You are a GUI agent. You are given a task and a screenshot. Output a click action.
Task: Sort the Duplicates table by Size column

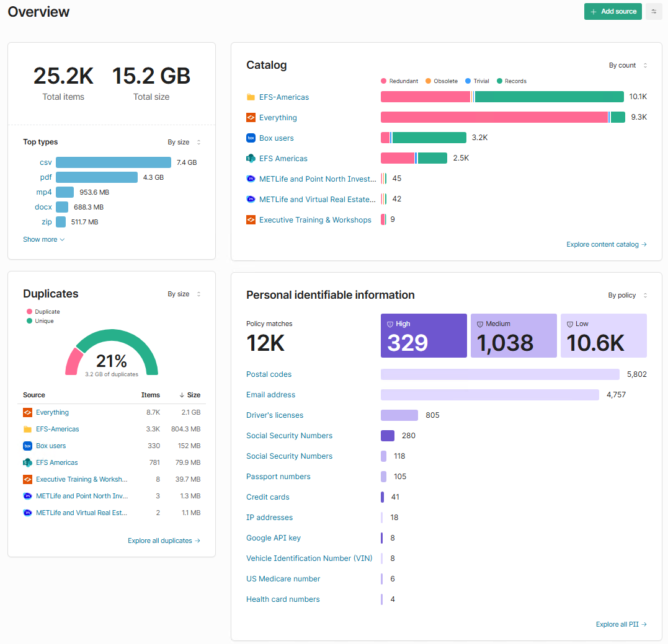pyautogui.click(x=194, y=395)
